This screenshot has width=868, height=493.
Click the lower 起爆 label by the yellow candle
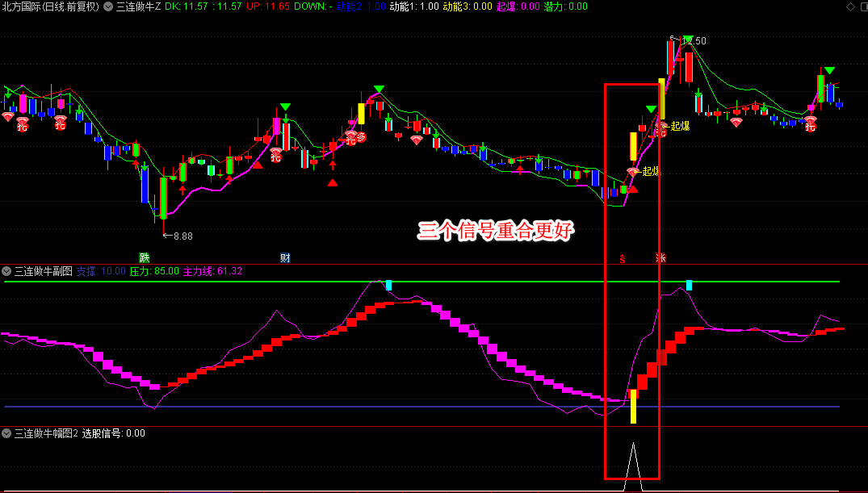[x=651, y=171]
